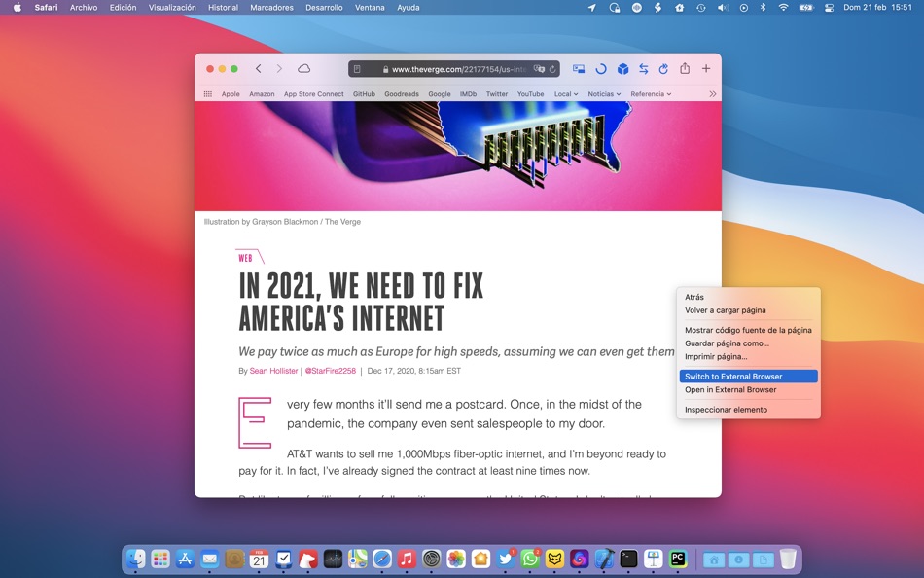Open the Desarrollo menu
Screen dimensions: 924x578
click(x=324, y=8)
